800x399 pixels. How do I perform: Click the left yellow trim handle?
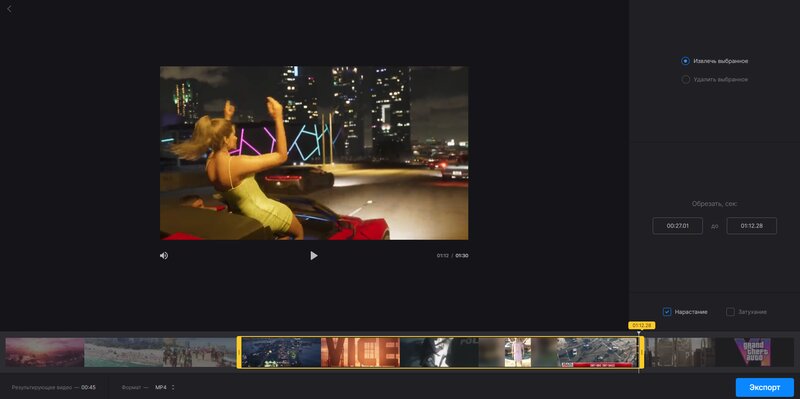239,352
